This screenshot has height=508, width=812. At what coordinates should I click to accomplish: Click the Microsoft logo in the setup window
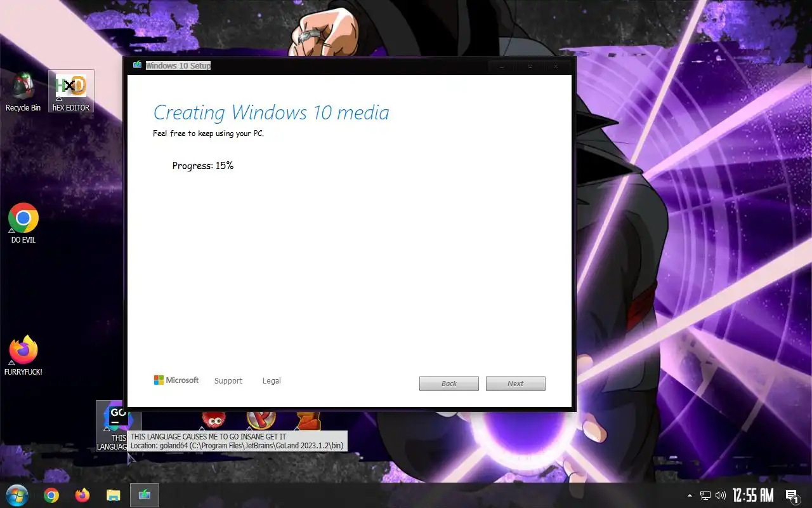coord(176,380)
